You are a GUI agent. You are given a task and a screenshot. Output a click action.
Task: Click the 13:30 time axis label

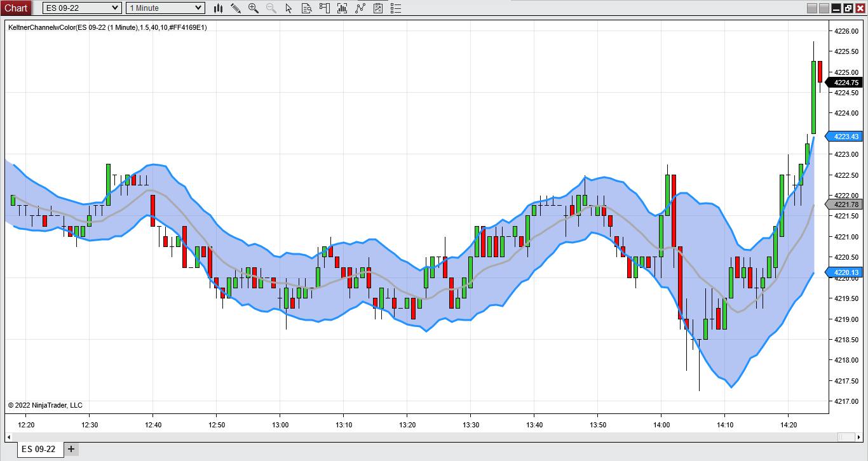(471, 425)
